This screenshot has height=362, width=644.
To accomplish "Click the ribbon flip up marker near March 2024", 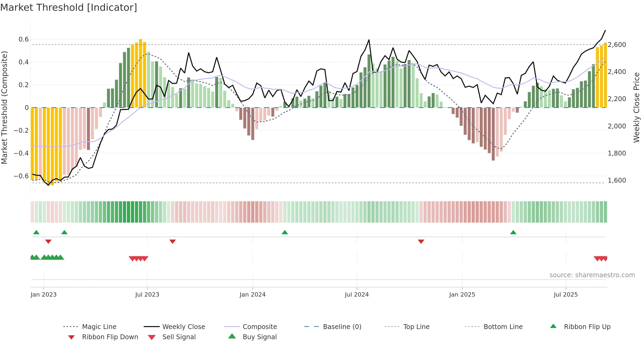I will pyautogui.click(x=285, y=232).
